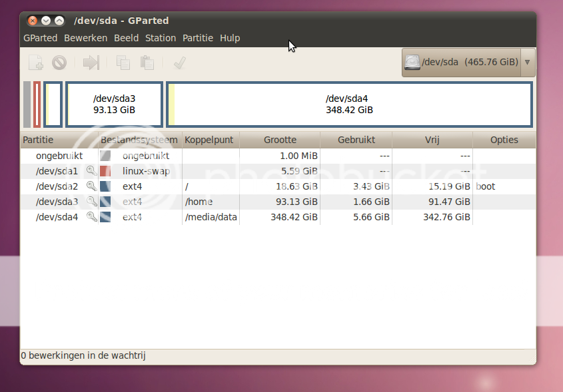
Task: Click the new partition toolbar icon
Action: coord(36,63)
